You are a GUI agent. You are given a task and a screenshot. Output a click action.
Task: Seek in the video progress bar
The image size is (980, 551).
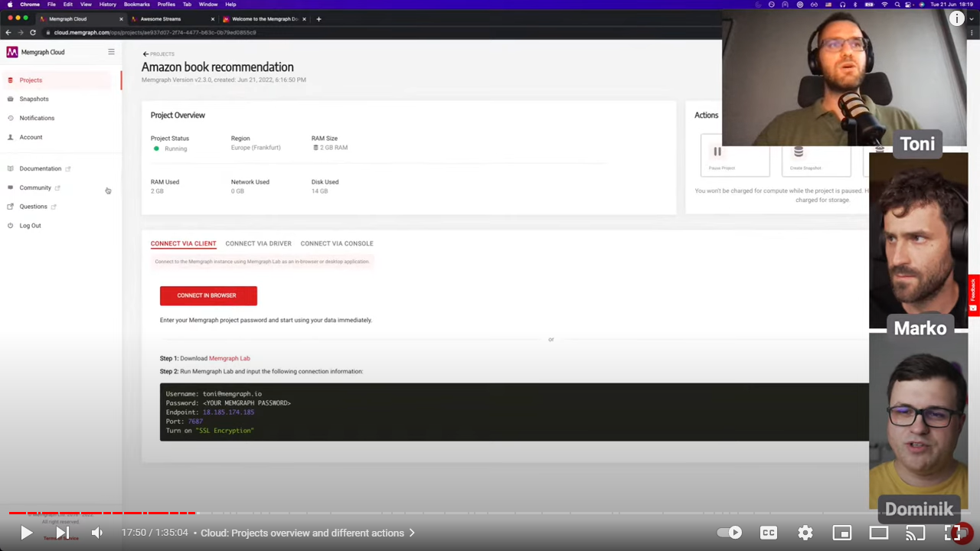coord(490,513)
